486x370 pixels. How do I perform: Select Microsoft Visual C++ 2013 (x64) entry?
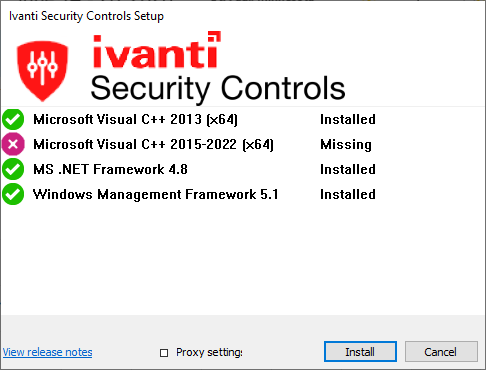(135, 120)
